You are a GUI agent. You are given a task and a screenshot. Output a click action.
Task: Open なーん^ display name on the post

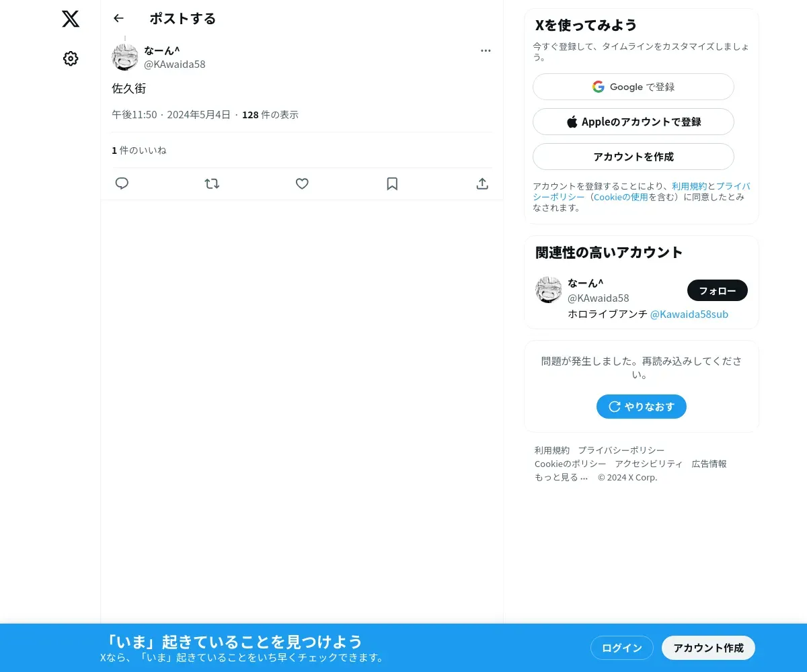(162, 50)
